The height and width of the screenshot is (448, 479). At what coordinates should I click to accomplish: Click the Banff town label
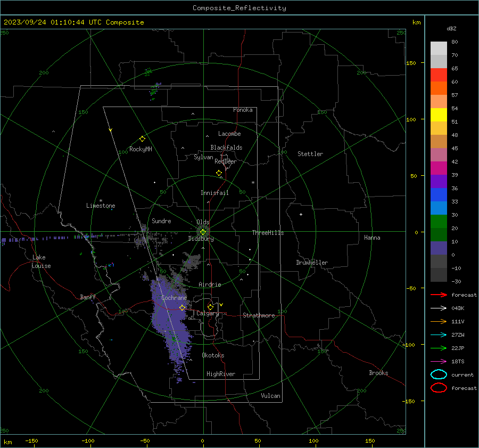coord(88,297)
